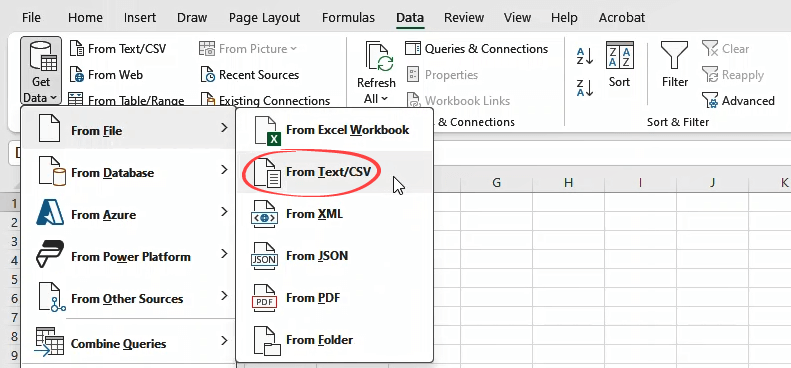This screenshot has height=368, width=791.
Task: Expand the From Database submenu
Action: pos(128,172)
